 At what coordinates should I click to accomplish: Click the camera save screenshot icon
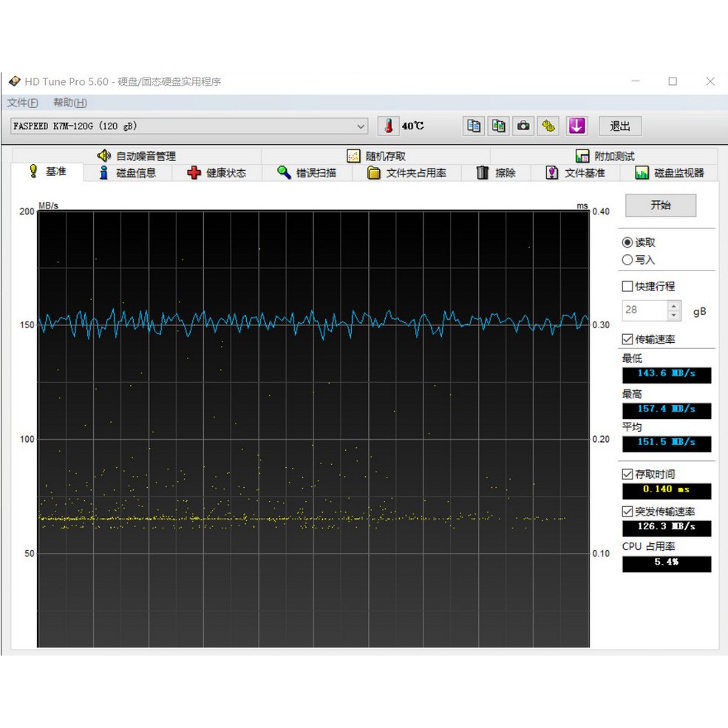[x=523, y=126]
